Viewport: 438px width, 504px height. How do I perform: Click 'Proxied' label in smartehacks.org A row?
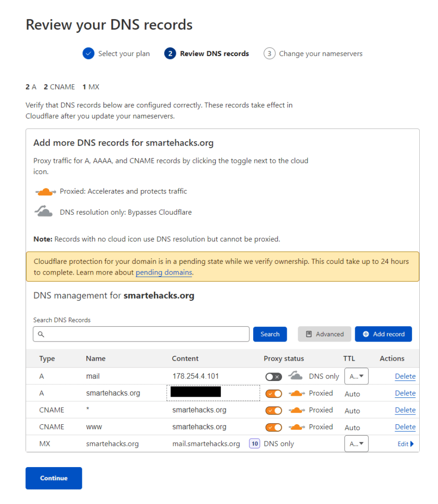click(321, 393)
